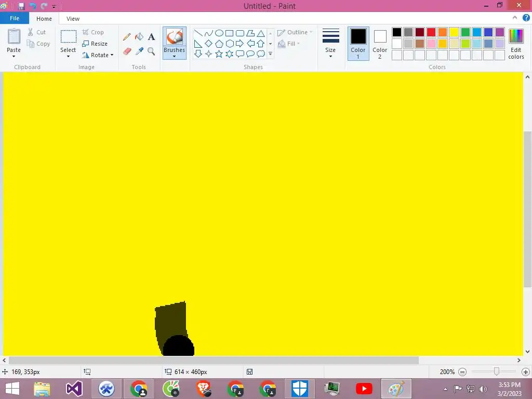Choose the Rounded rectangular callout shape
532x399 pixels.
click(240, 54)
